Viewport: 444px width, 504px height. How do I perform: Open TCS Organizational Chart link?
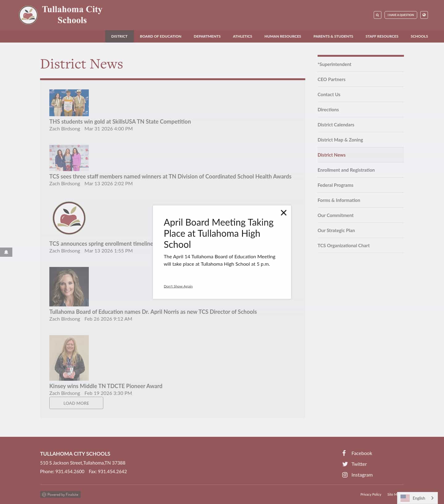[x=361, y=245]
